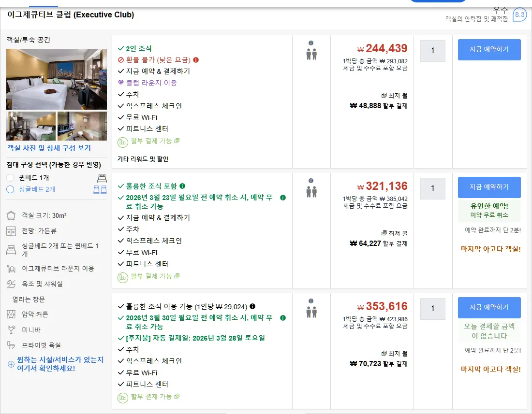
Task: Click the 8.3 review score badge
Action: tap(519, 14)
